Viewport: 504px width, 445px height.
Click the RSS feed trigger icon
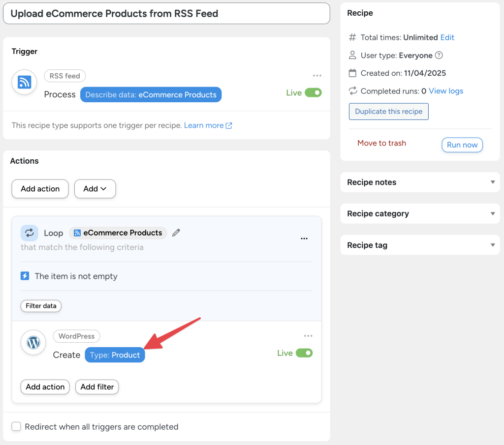(x=24, y=82)
